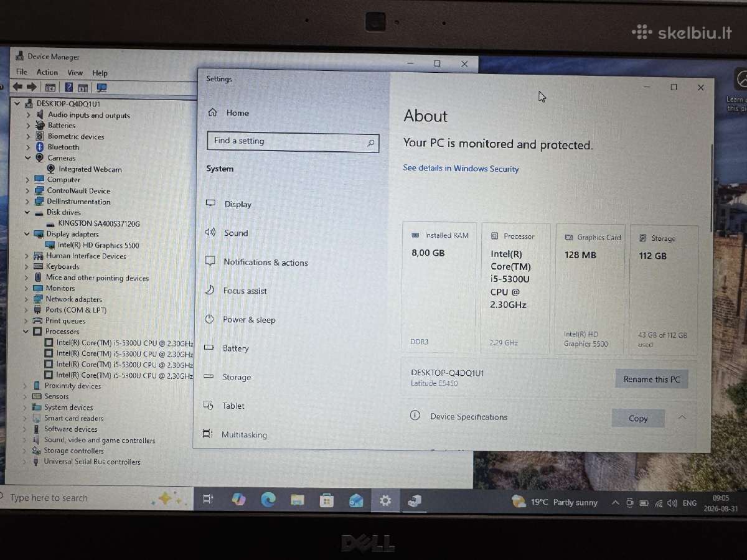Expand the Batteries node arrow
The height and width of the screenshot is (560, 747).
click(28, 126)
